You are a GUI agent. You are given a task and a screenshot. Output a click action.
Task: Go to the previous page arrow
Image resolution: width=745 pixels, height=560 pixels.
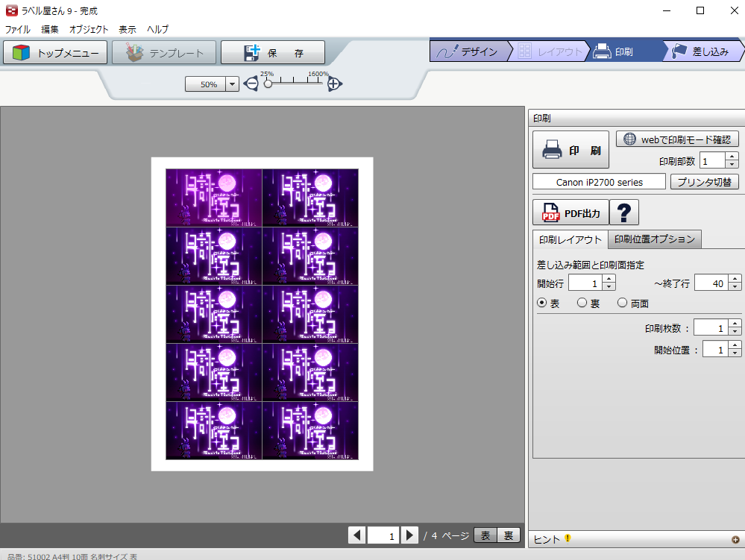tap(356, 535)
